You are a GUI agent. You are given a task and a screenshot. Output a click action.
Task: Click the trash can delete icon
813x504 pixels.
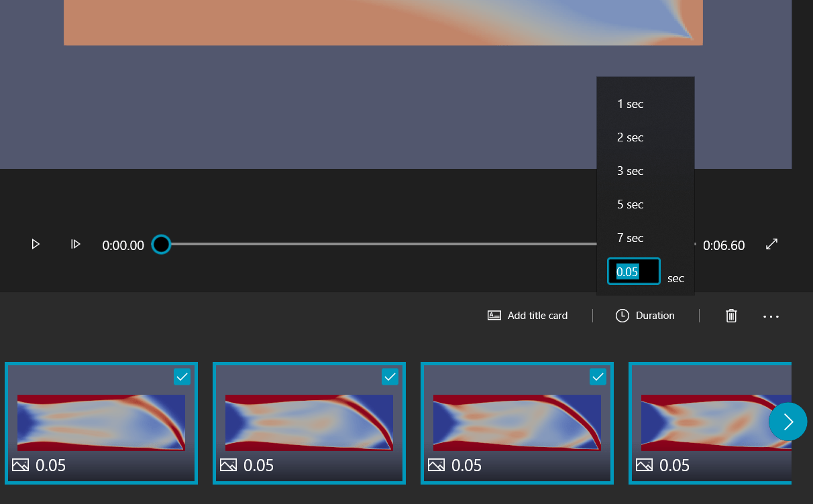coord(731,316)
